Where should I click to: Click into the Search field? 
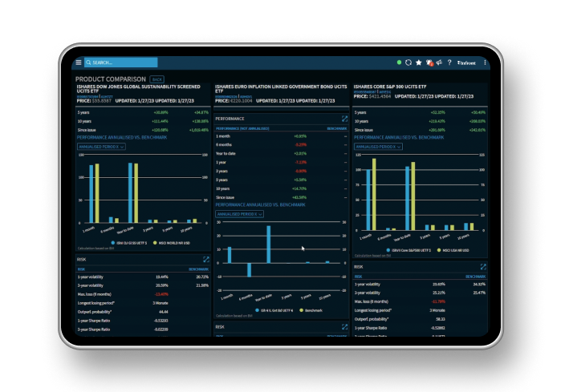tap(120, 63)
